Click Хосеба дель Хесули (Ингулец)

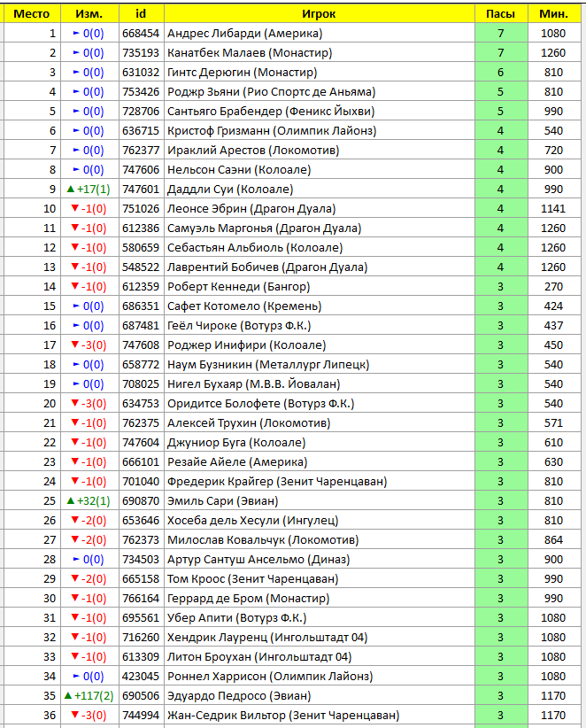320,521
